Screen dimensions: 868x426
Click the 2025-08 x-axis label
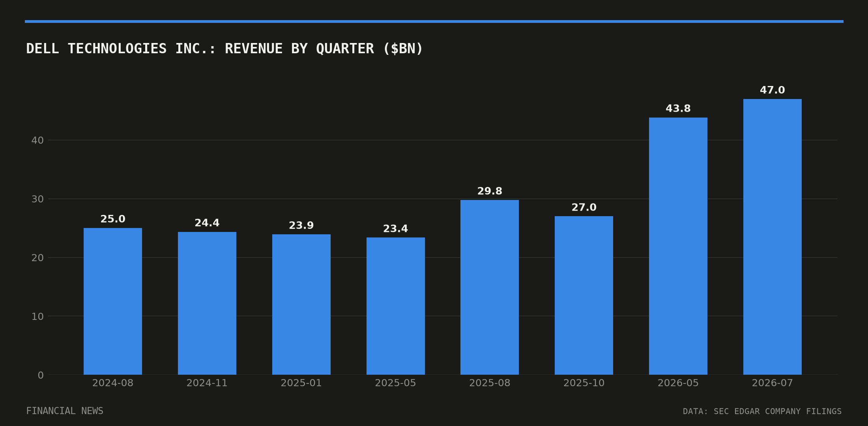pyautogui.click(x=490, y=383)
